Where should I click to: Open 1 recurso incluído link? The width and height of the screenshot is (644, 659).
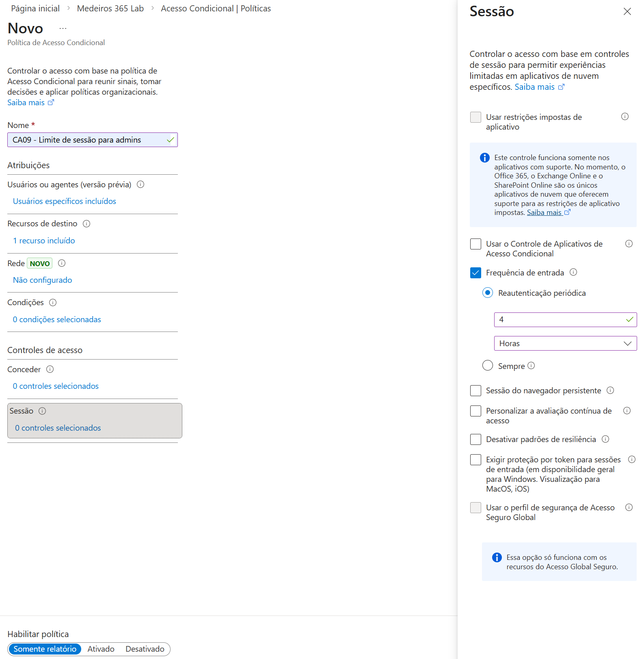tap(44, 241)
